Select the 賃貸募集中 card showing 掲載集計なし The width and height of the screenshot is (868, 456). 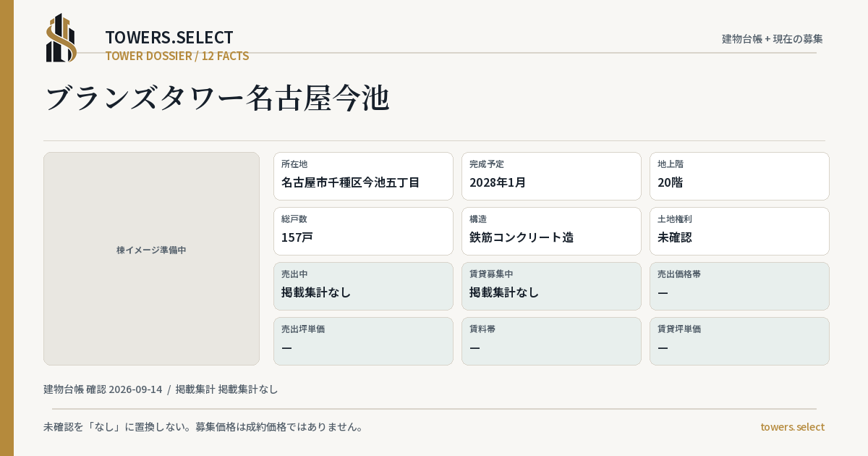[551, 286]
